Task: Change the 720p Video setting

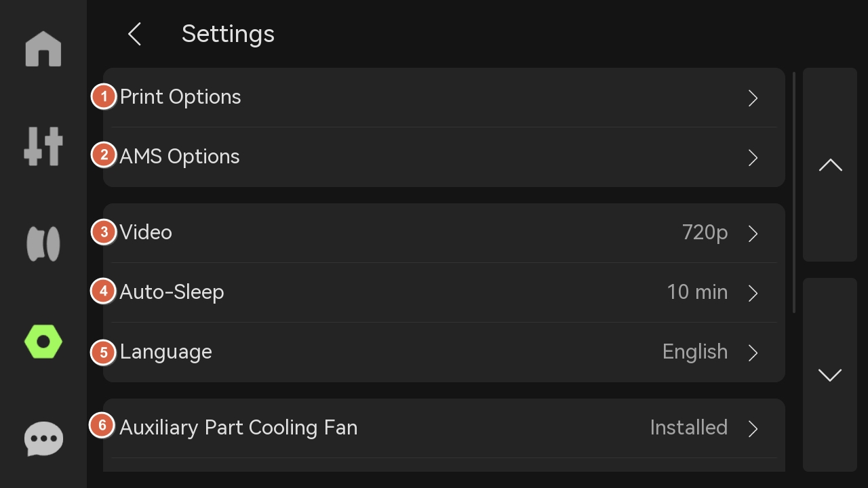Action: click(x=705, y=232)
